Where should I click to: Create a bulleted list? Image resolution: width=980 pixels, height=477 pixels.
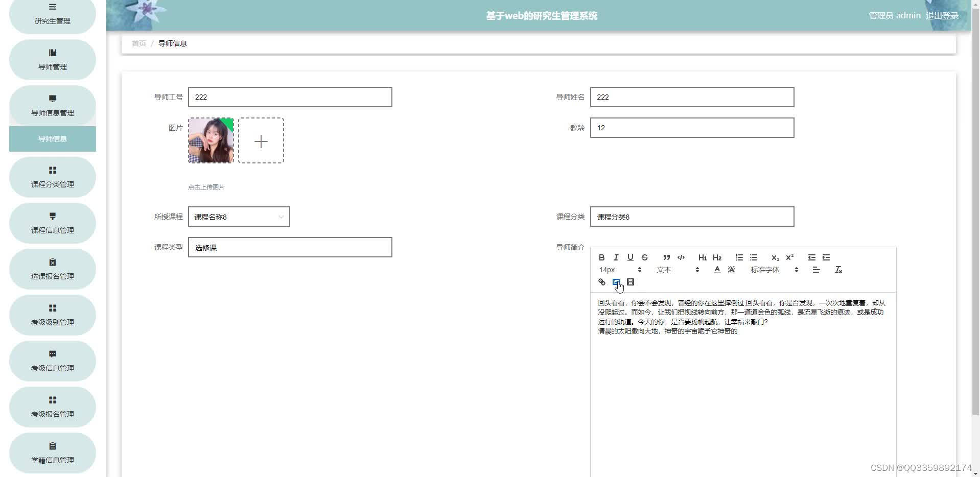[x=753, y=257]
